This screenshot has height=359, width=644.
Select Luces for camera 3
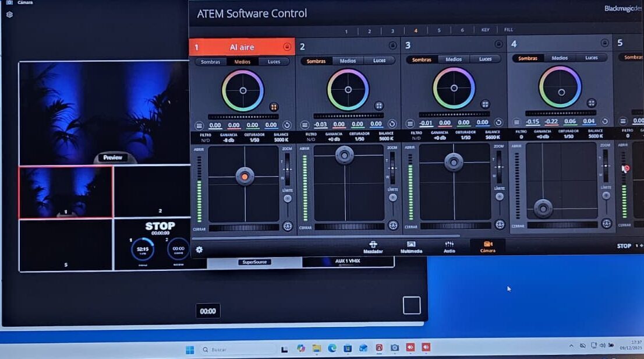point(485,59)
